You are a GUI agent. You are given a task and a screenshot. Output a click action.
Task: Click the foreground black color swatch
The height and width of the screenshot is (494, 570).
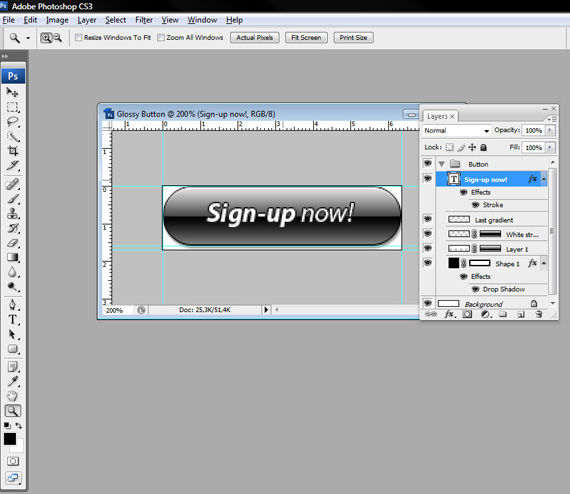point(10,439)
